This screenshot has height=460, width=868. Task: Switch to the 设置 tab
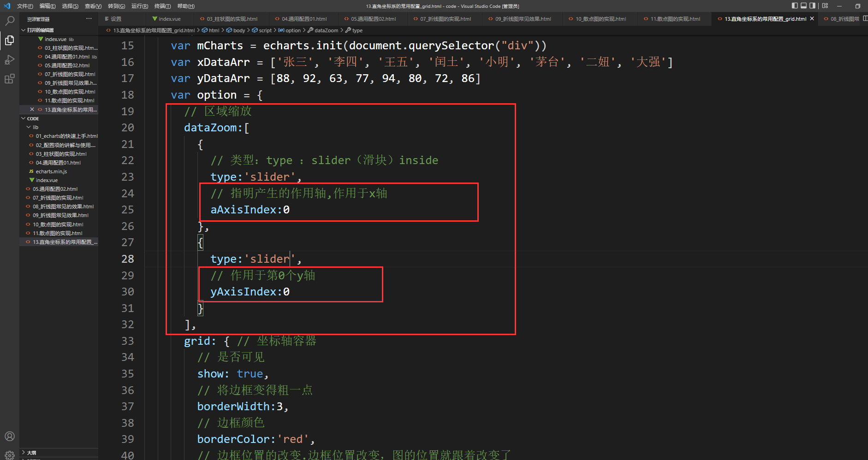[x=123, y=19]
